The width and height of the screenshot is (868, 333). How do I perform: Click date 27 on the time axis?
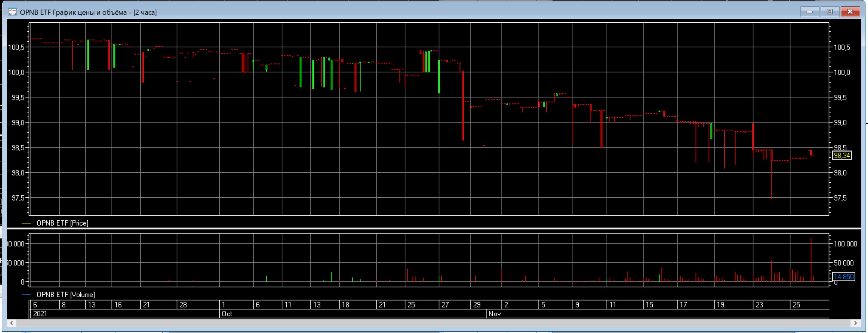pyautogui.click(x=445, y=305)
